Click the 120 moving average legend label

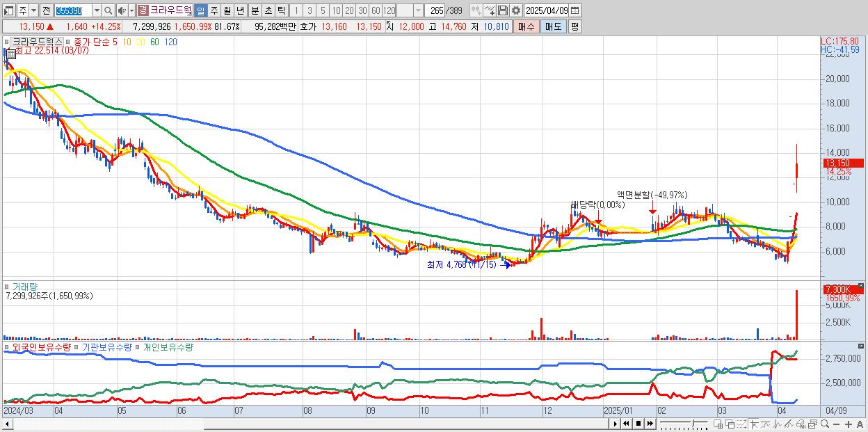coord(170,42)
